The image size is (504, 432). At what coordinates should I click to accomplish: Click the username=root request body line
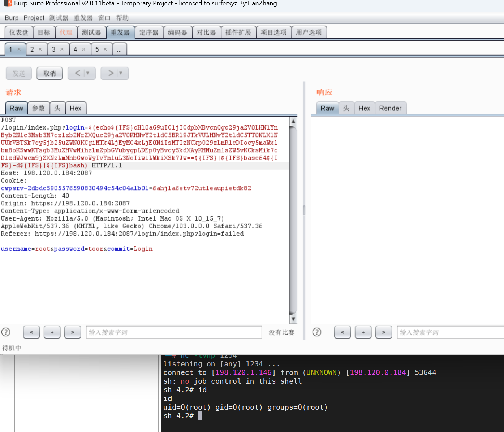(77, 249)
